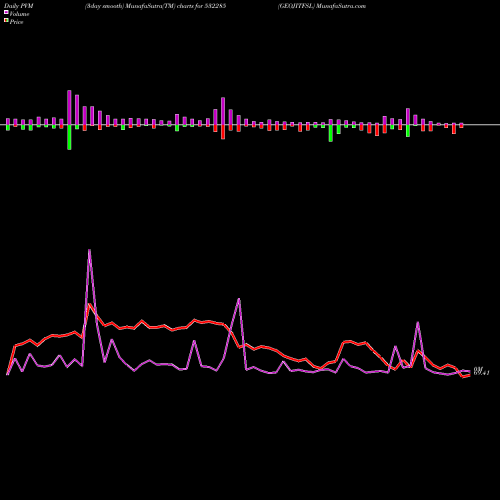Click the Volume legend label
The height and width of the screenshot is (500, 500).
19,14
